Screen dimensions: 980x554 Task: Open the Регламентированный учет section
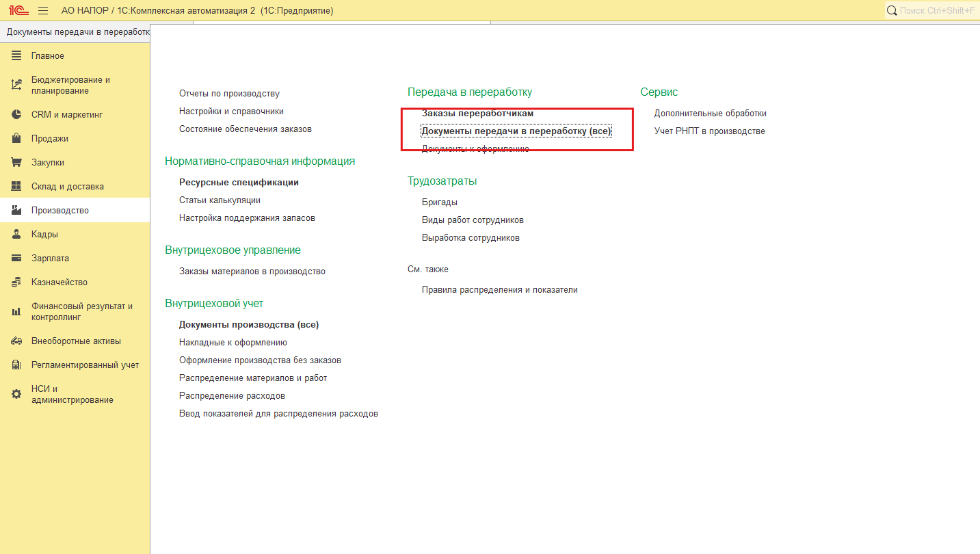coord(85,365)
